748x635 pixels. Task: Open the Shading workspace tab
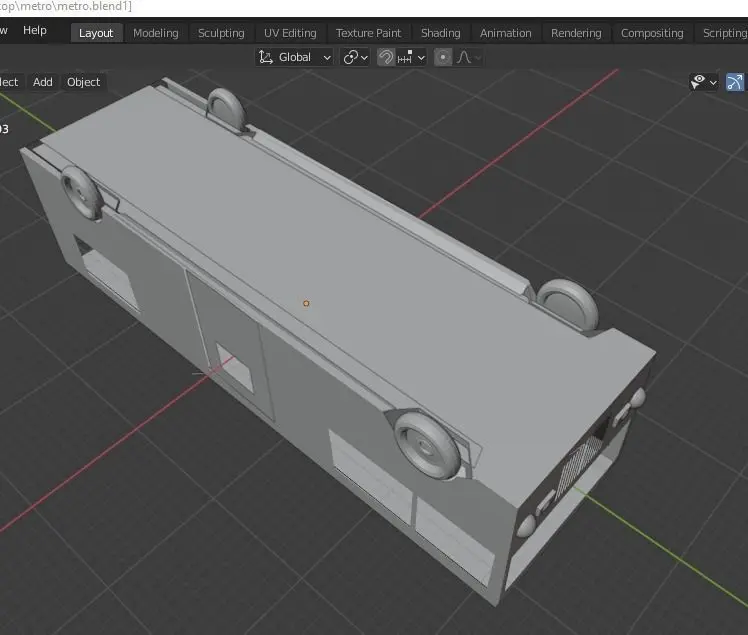point(440,33)
